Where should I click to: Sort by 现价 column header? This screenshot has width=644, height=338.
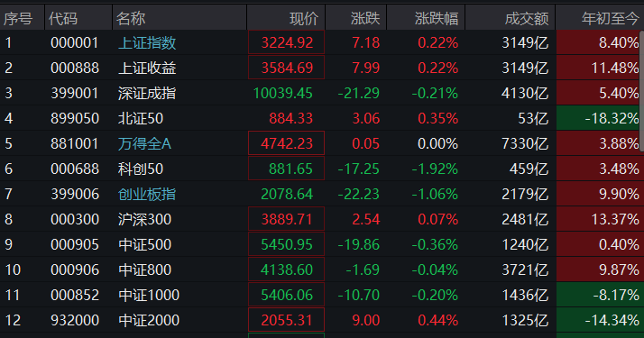pos(304,18)
